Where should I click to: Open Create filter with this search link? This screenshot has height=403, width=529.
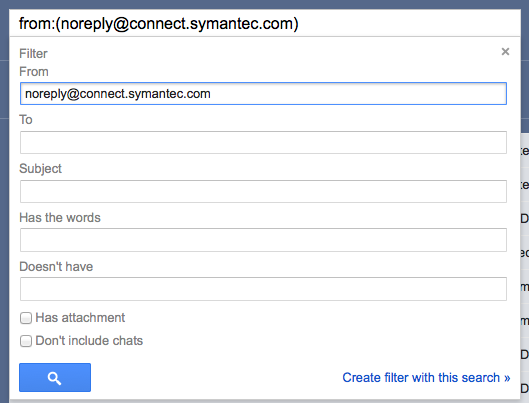(x=426, y=377)
